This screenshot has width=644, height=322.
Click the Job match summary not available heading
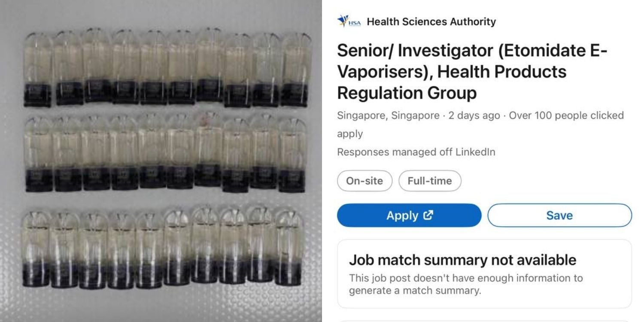pyautogui.click(x=462, y=260)
